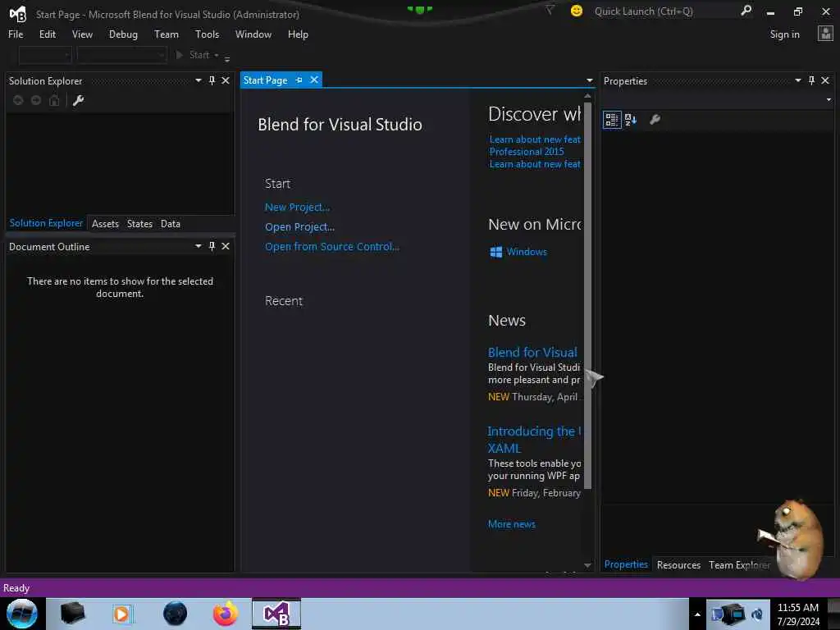This screenshot has height=630, width=840.
Task: Open the Debug menu
Action: coord(123,34)
